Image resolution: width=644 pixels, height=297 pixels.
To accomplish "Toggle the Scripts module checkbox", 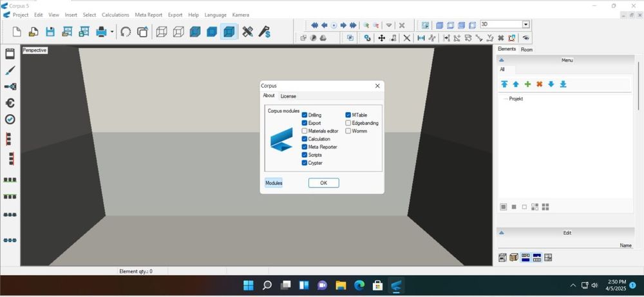I will (305, 155).
